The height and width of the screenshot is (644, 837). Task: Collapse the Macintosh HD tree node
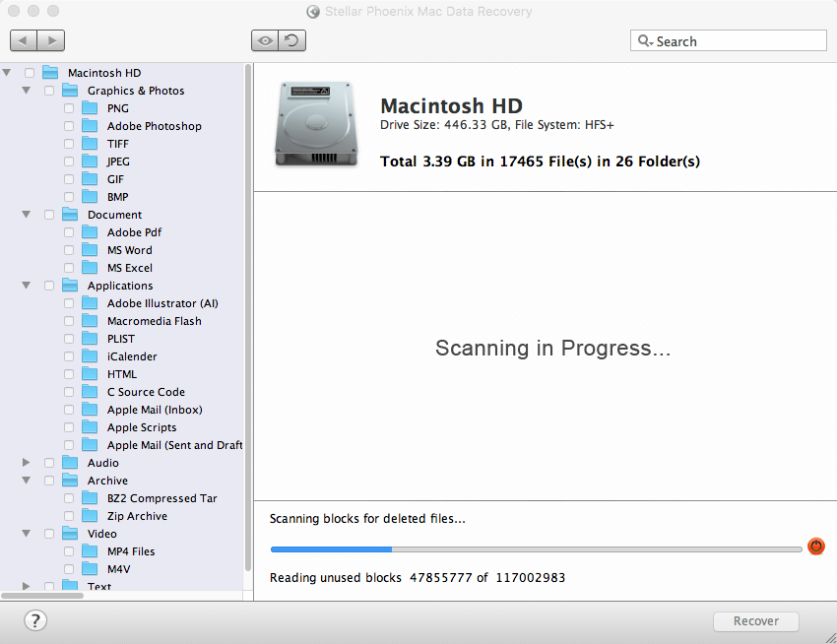pos(7,73)
